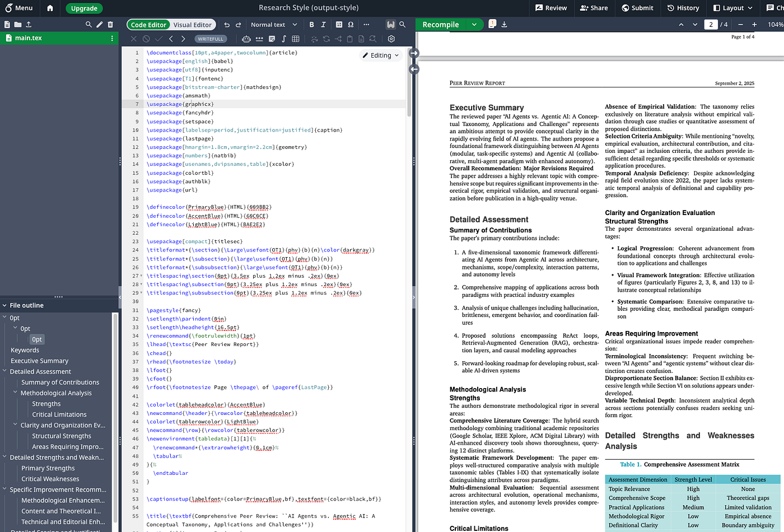Collapse the File outline panel

click(4, 306)
